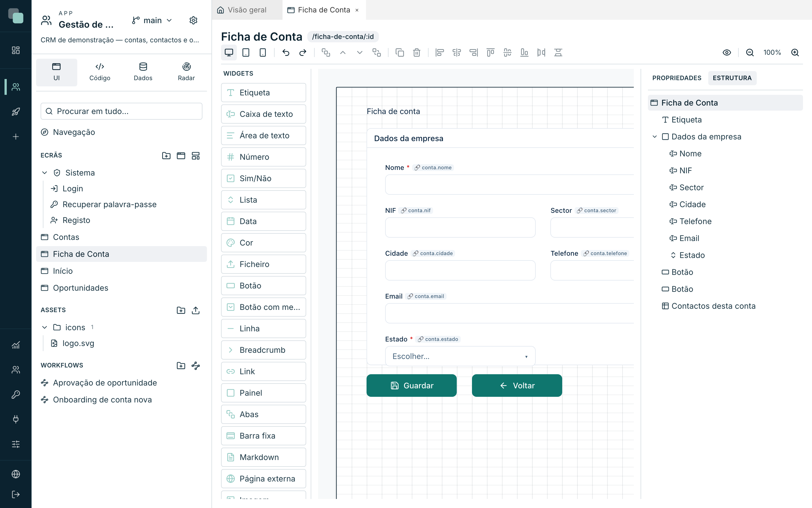Image resolution: width=812 pixels, height=508 pixels.
Task: Create a new workflow
Action: pyautogui.click(x=196, y=365)
